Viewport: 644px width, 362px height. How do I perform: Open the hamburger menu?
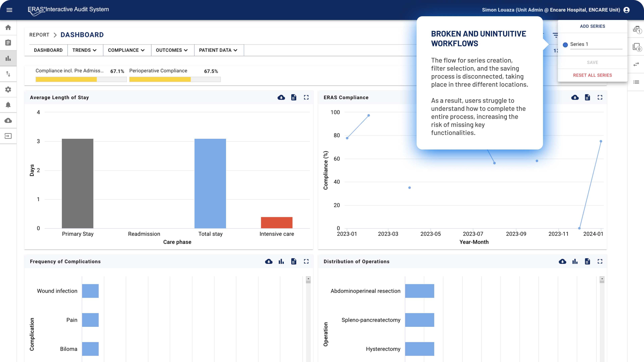pyautogui.click(x=9, y=10)
